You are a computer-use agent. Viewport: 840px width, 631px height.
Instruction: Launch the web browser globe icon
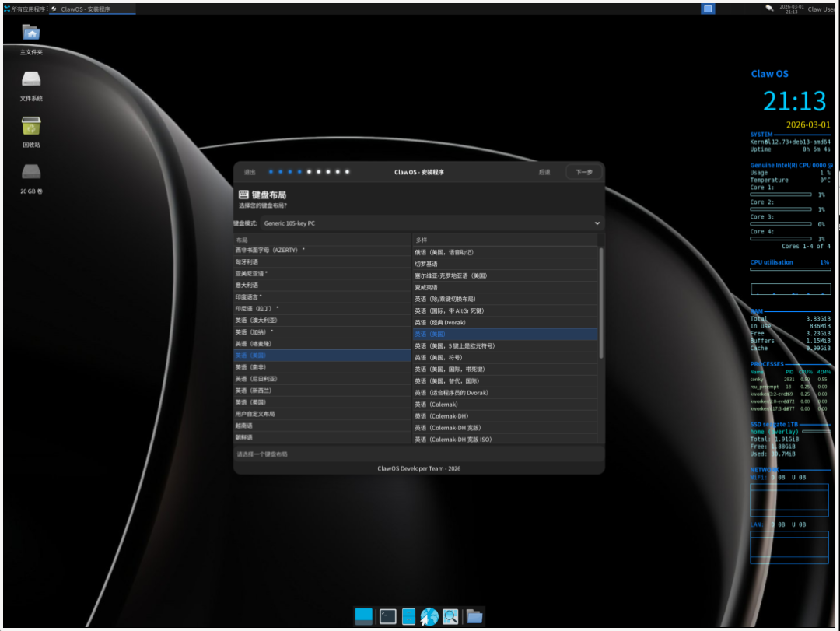[x=429, y=616]
